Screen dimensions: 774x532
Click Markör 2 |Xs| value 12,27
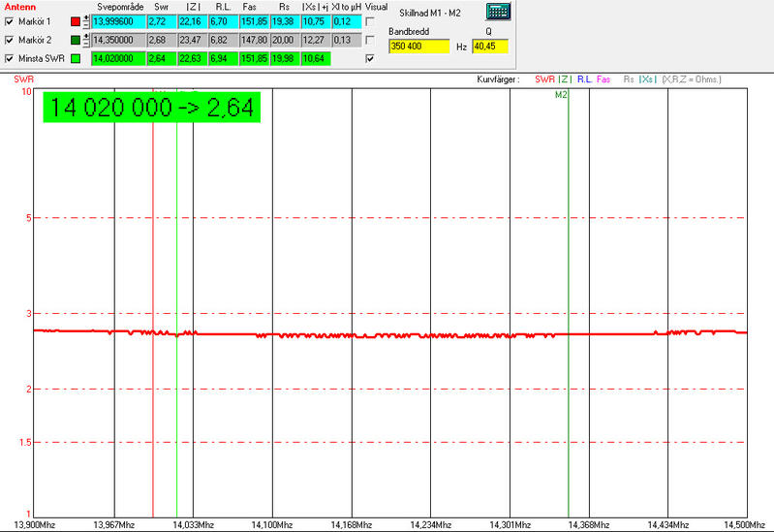[x=316, y=40]
